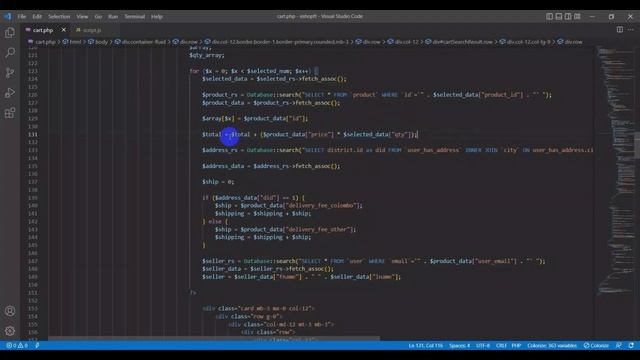Screen dimensions: 640x360
Task: Click the Colorize button in status bar
Action: click(x=596, y=345)
